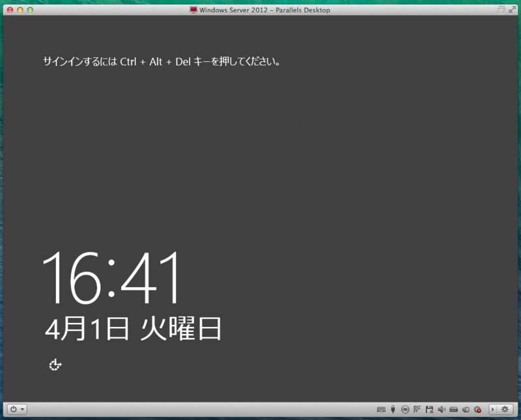Open the keyboard icon in status bar
The width and height of the screenshot is (521, 420).
[x=381, y=410]
